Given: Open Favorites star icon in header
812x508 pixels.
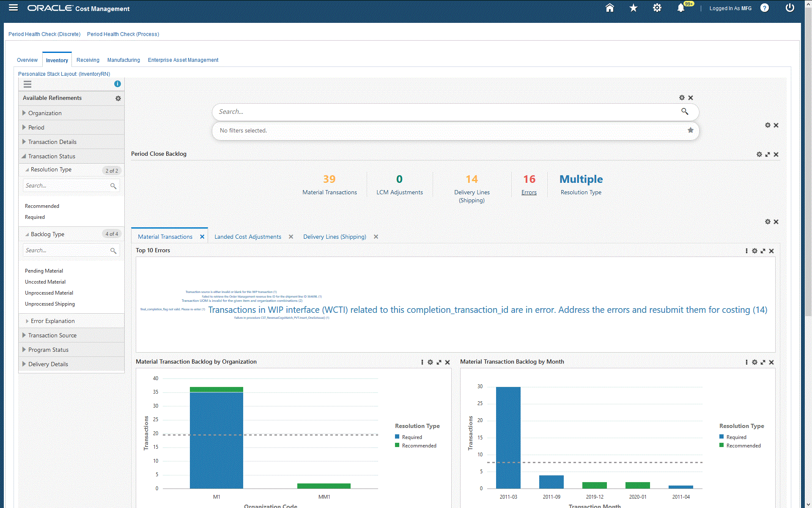Looking at the screenshot, I should pyautogui.click(x=633, y=8).
